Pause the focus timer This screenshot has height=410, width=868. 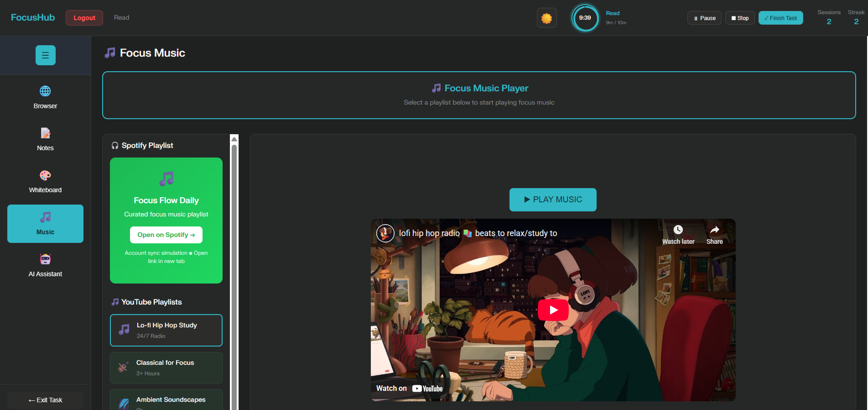pos(704,18)
